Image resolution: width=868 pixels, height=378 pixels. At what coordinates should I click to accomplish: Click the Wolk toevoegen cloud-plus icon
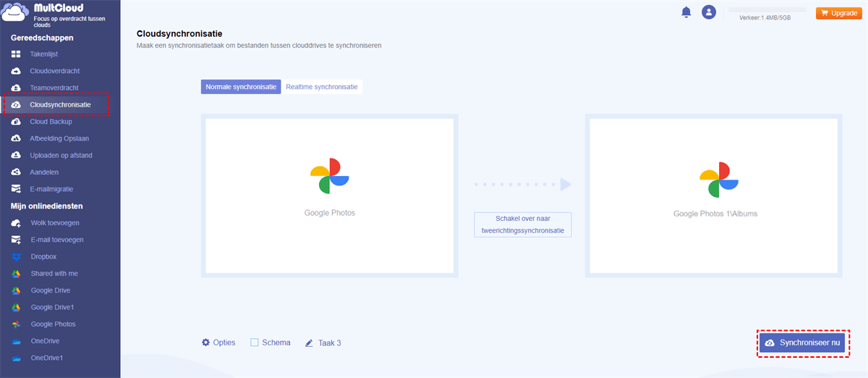point(16,223)
